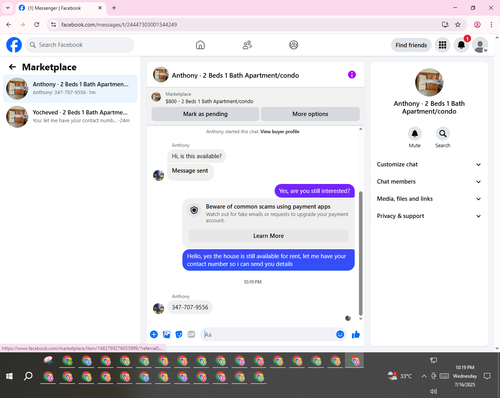This screenshot has width=500, height=398.
Task: Click Find friends button
Action: point(411,45)
